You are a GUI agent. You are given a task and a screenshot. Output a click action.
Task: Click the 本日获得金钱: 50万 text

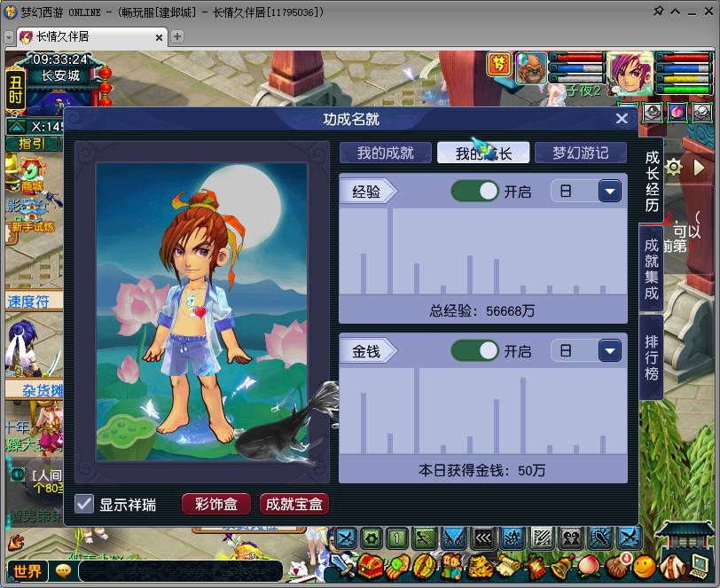(x=481, y=470)
